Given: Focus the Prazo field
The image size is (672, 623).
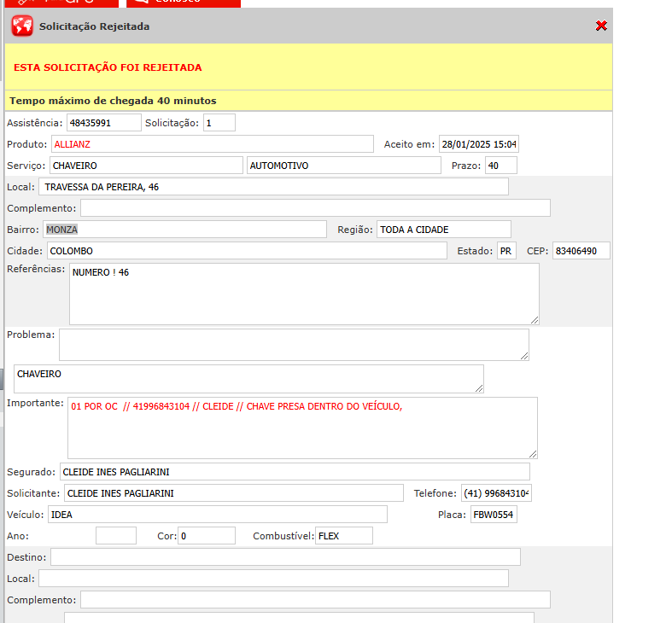Looking at the screenshot, I should click(500, 166).
